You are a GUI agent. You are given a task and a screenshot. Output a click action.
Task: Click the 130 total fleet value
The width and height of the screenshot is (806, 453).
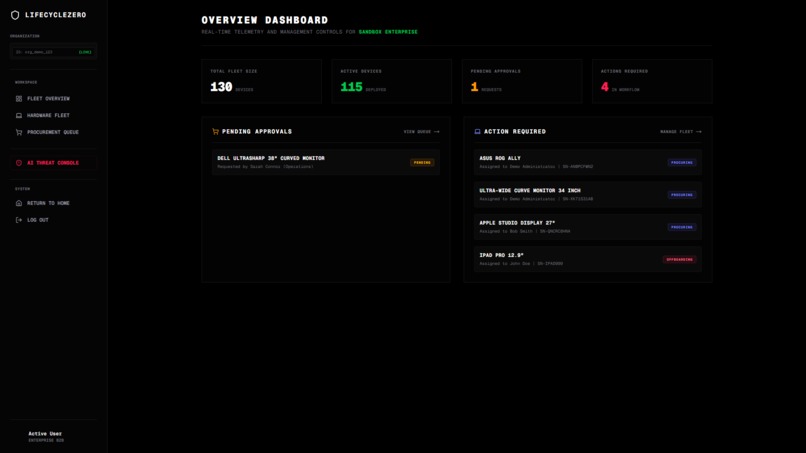(x=221, y=87)
